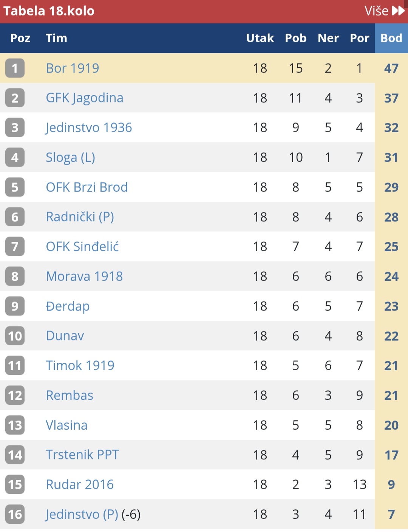Open Rembas team link
The width and height of the screenshot is (408, 532).
tap(69, 395)
